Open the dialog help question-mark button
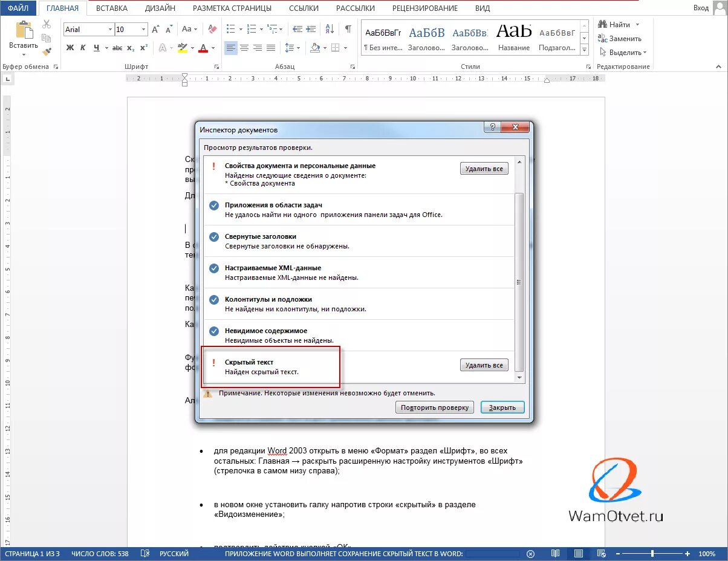 [x=492, y=127]
